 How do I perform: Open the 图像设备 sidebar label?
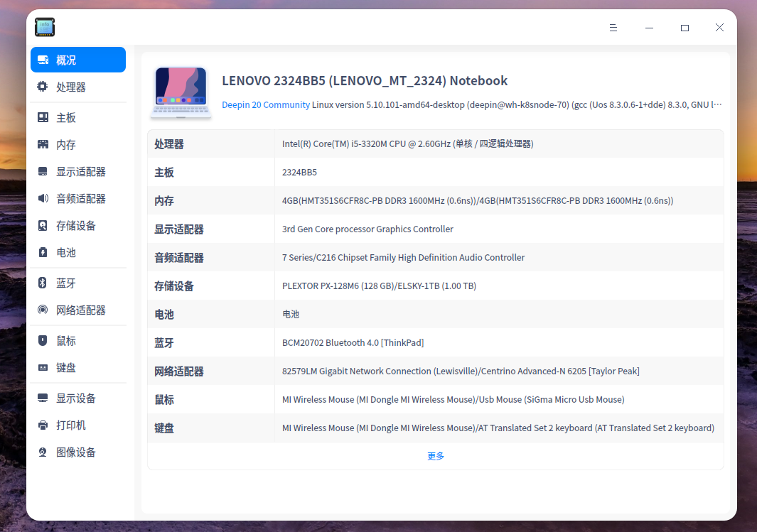pyautogui.click(x=76, y=452)
